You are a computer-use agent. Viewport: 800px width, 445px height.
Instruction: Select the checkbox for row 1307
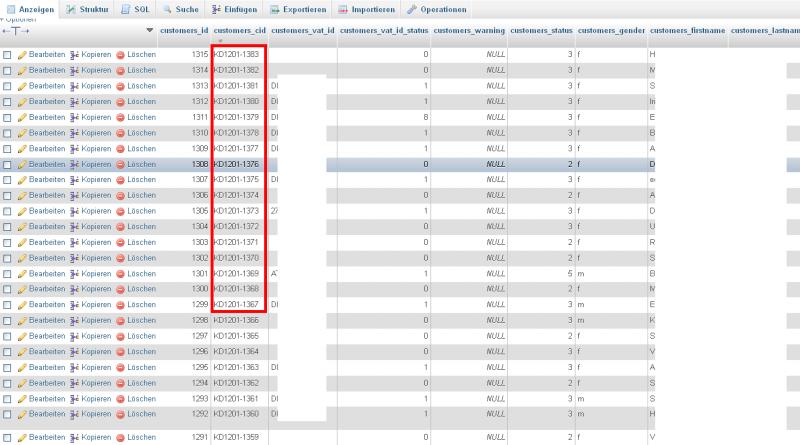[x=7, y=180]
